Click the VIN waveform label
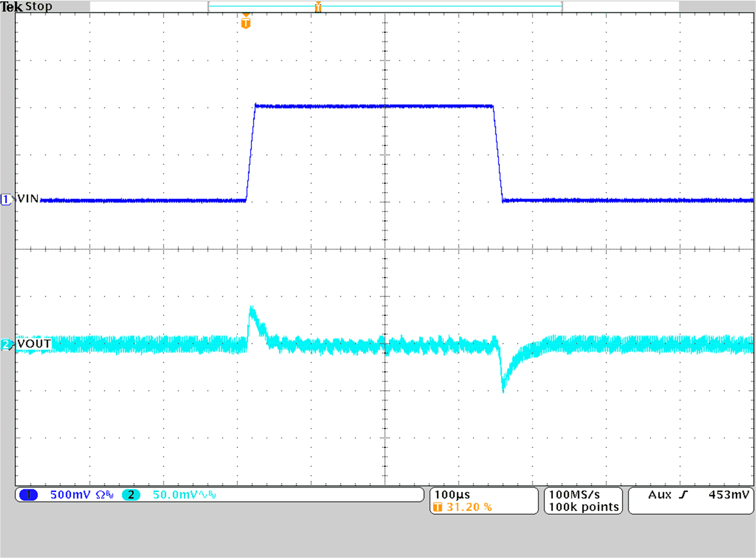Viewport: 756px width, 558px height. (28, 199)
